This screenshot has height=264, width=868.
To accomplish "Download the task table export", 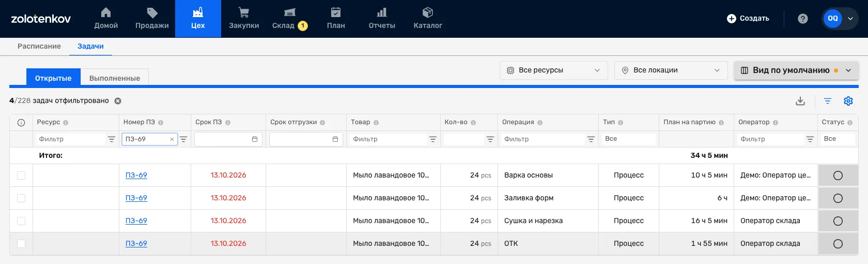I will 800,101.
